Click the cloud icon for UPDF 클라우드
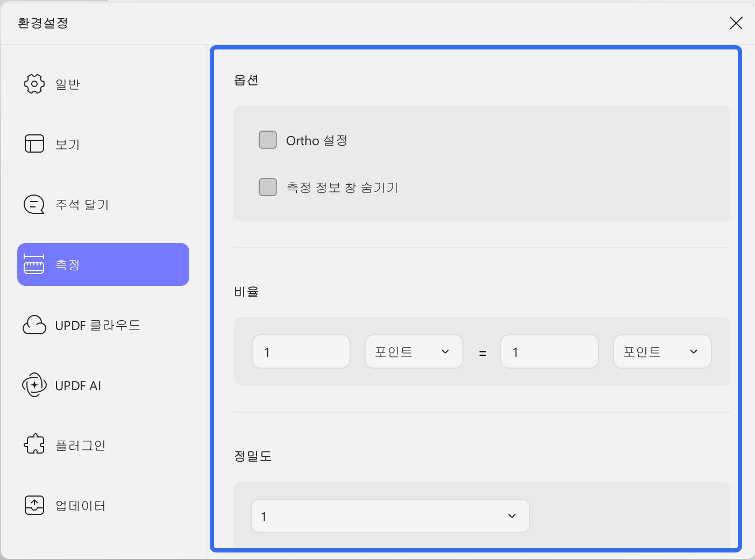Image resolution: width=755 pixels, height=560 pixels. (34, 325)
